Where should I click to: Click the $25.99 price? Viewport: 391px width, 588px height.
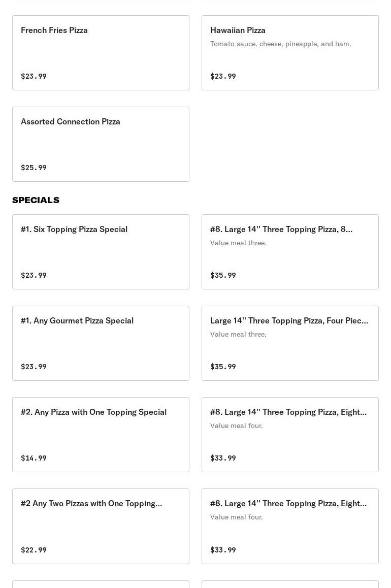pyautogui.click(x=34, y=168)
